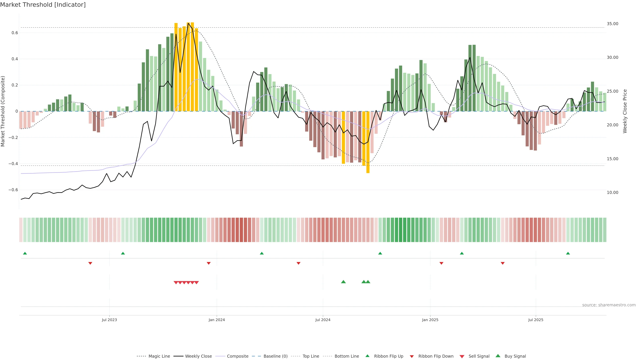Click the Jan 2025 x-axis label

tap(430, 320)
